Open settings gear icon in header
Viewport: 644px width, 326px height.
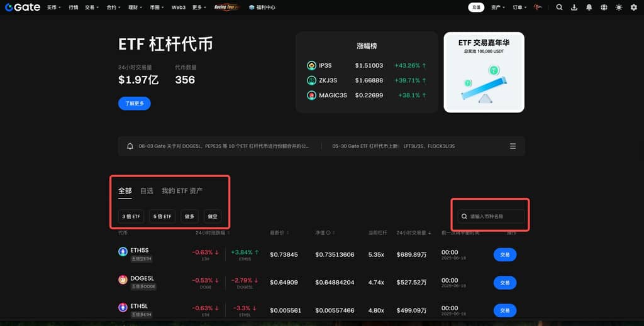tap(633, 8)
